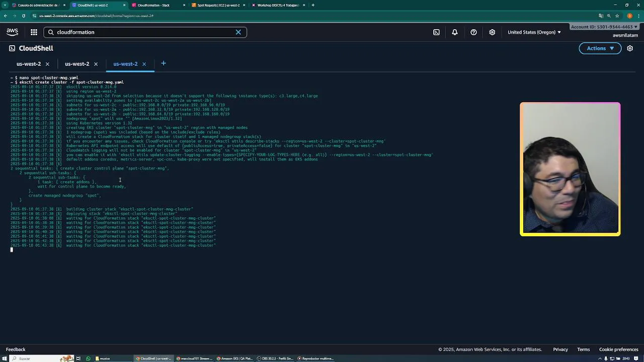Image resolution: width=644 pixels, height=362 pixels.
Task: Open the Chrome three-dot menu
Action: pos(638,16)
